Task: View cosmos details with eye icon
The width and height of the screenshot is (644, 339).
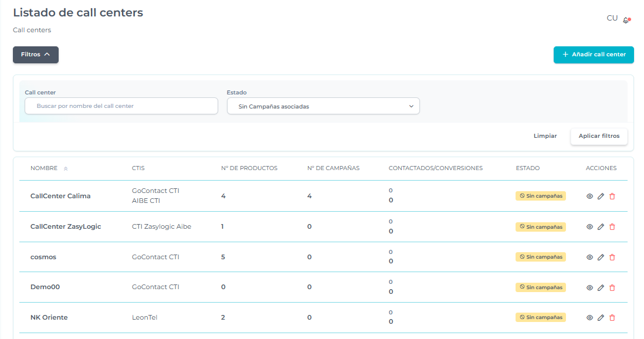Action: [589, 257]
